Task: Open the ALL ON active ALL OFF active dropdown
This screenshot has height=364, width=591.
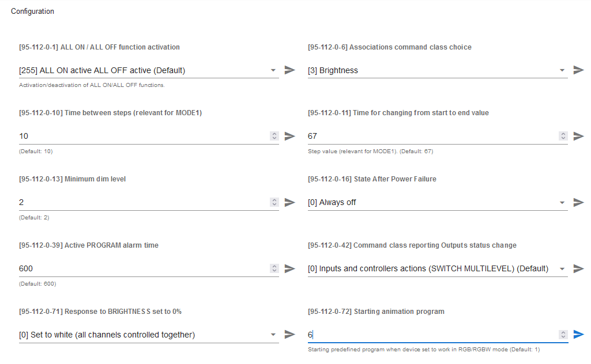Action: tap(149, 70)
